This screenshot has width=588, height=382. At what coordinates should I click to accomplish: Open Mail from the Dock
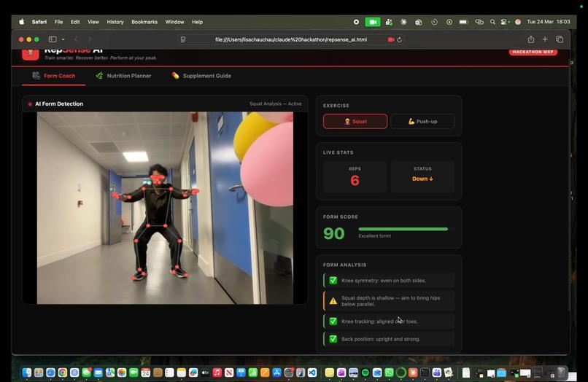click(98, 373)
